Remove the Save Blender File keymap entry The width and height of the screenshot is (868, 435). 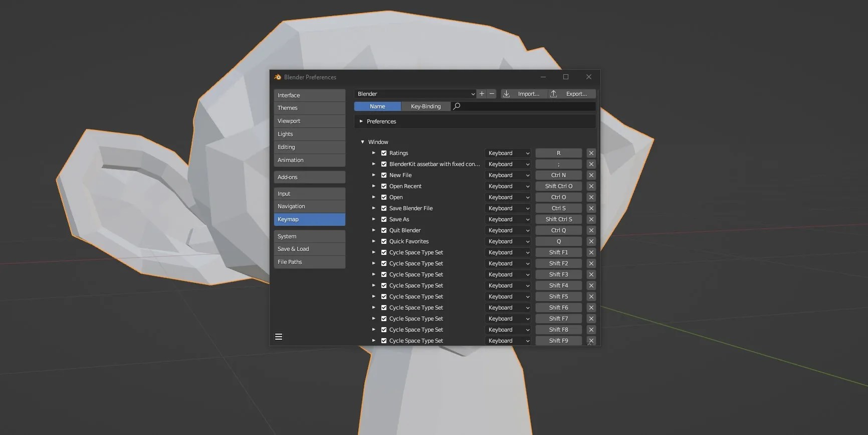[x=591, y=208]
